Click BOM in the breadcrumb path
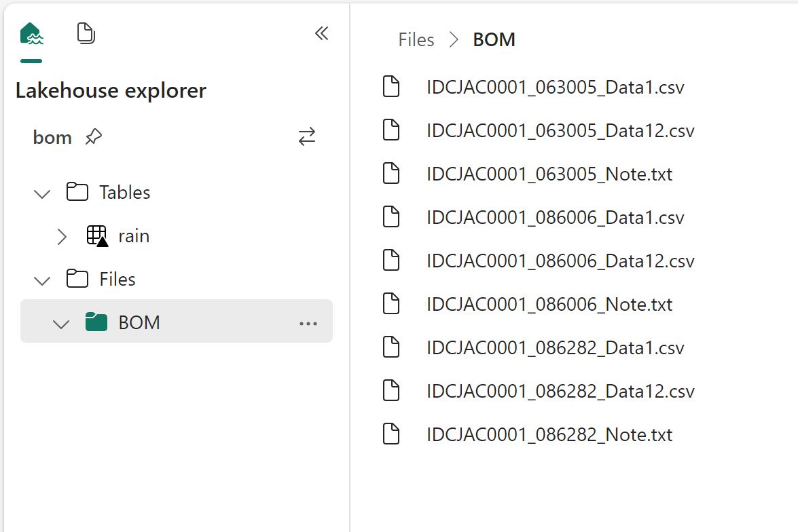The image size is (798, 532). 494,40
